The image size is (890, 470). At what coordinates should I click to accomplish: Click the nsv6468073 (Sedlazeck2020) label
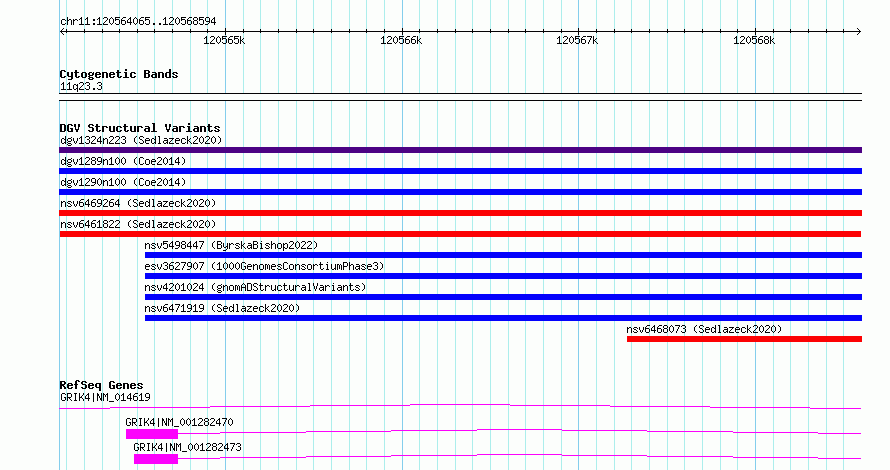click(x=704, y=329)
